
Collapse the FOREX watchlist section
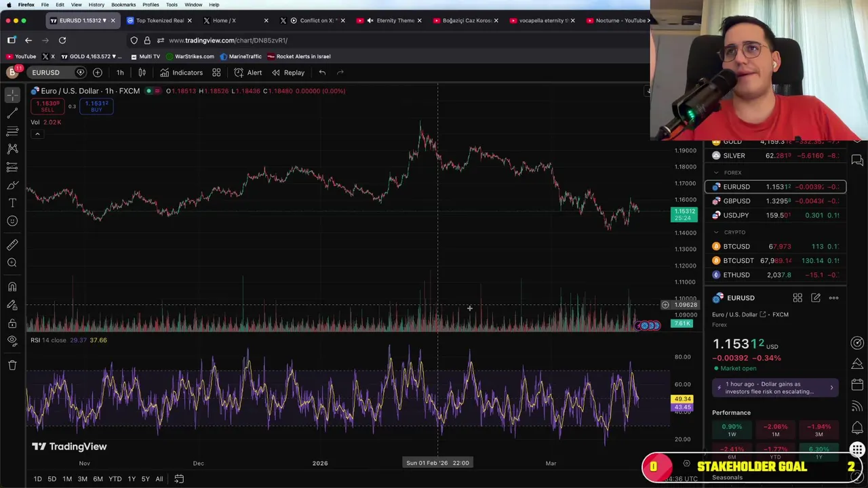click(716, 173)
